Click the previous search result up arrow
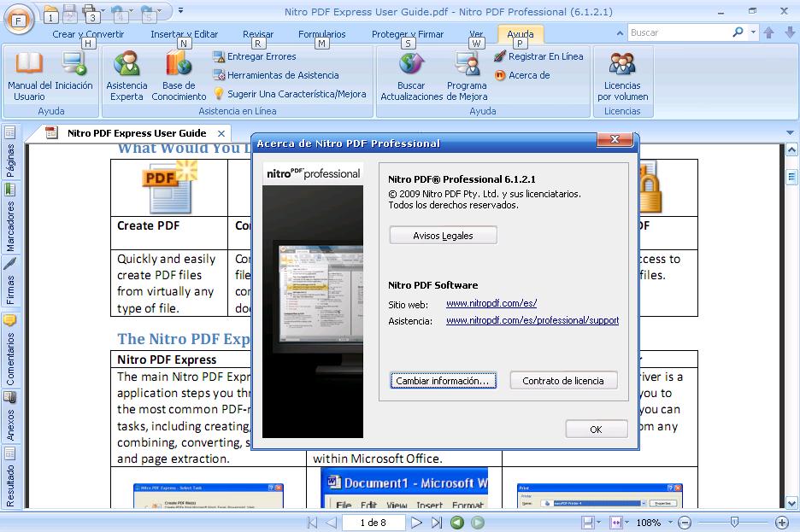This screenshot has height=532, width=800. [769, 32]
